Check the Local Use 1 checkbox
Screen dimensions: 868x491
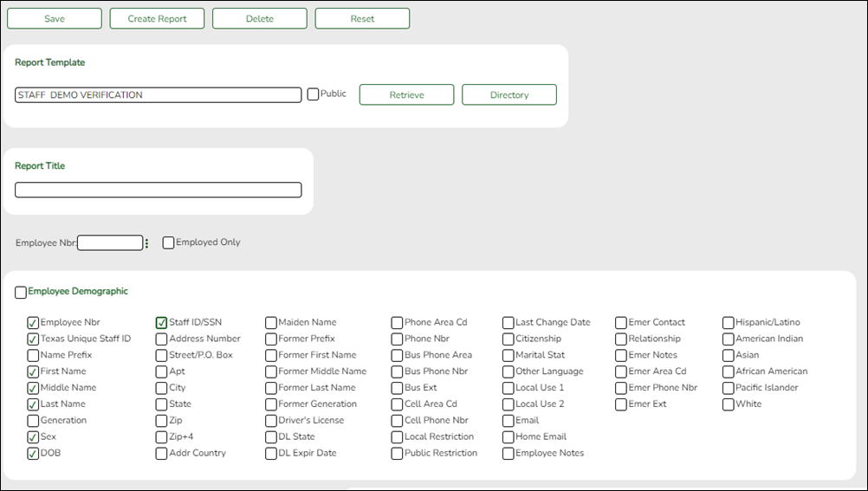tap(508, 388)
